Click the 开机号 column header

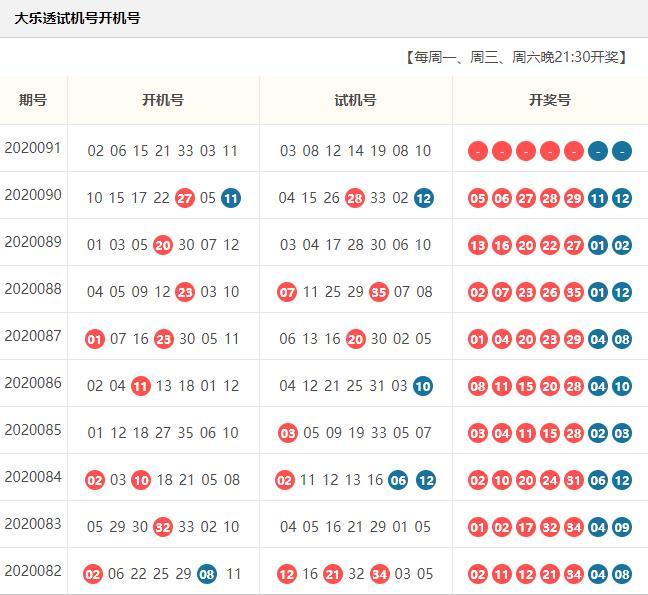click(x=163, y=100)
